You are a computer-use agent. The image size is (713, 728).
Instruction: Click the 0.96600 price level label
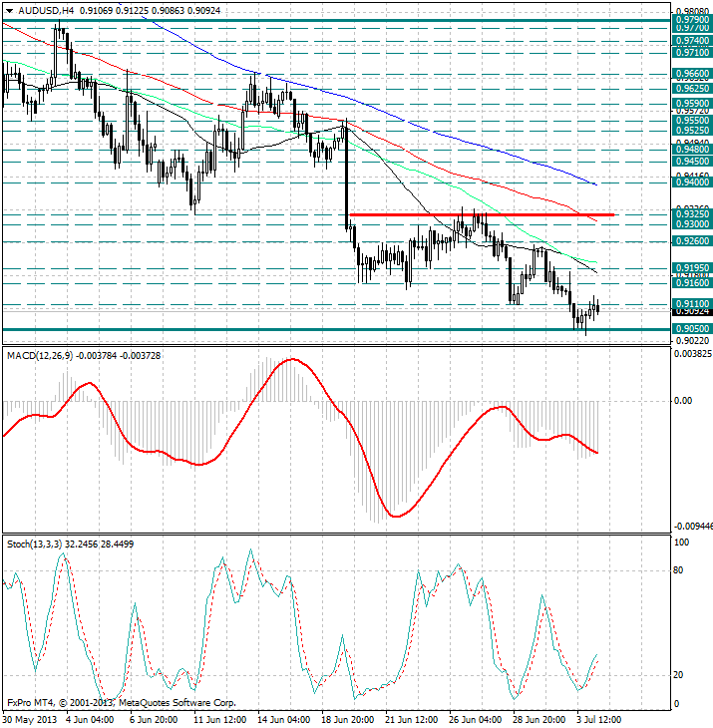(692, 74)
